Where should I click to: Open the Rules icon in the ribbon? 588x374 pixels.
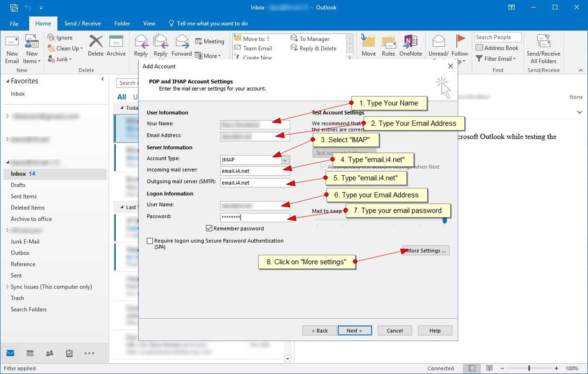click(x=389, y=45)
